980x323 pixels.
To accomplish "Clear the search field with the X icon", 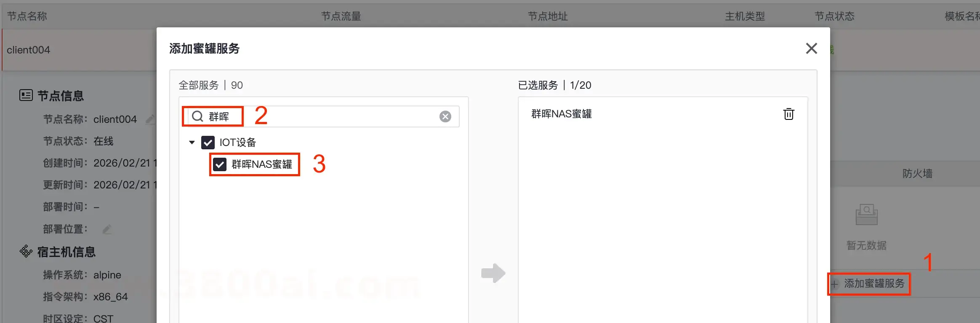I will pyautogui.click(x=445, y=116).
